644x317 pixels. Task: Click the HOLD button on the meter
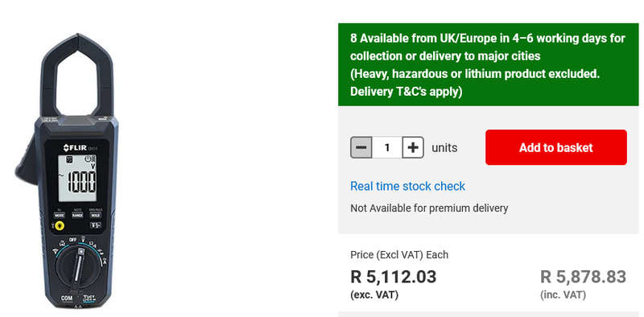pos(96,215)
